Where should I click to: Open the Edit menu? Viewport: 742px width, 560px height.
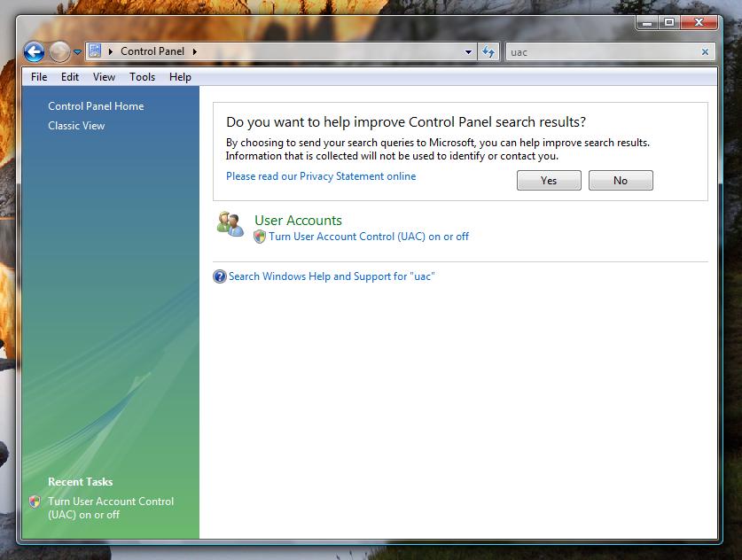(70, 77)
